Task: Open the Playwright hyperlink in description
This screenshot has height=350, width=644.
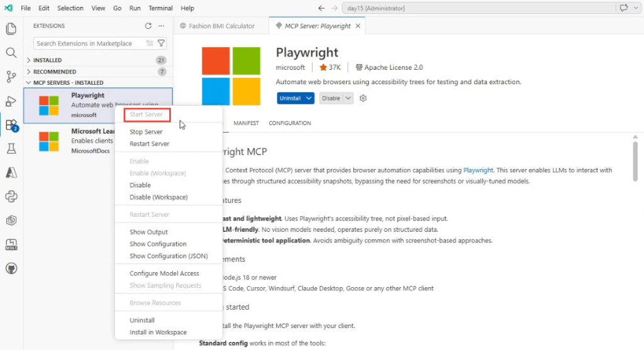Action: [478, 170]
